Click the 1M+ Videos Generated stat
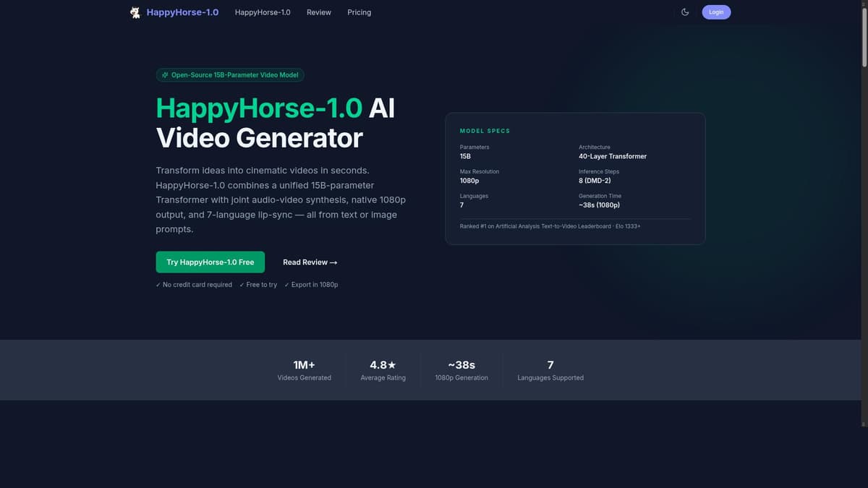 304,369
